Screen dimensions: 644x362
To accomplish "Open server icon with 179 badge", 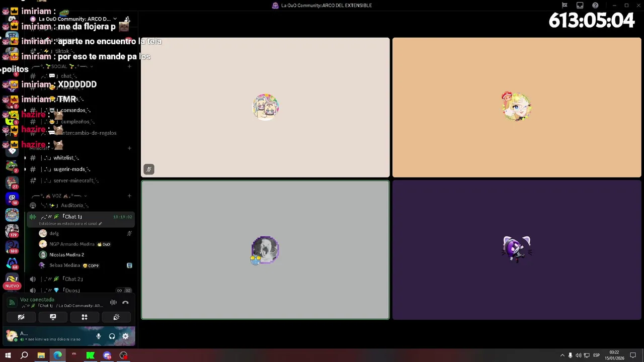I will click(12, 230).
